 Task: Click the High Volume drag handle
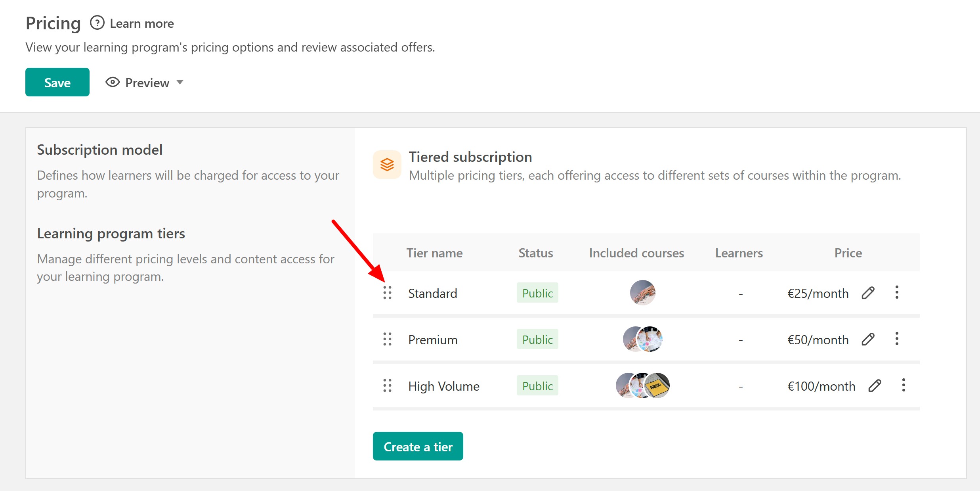click(387, 386)
